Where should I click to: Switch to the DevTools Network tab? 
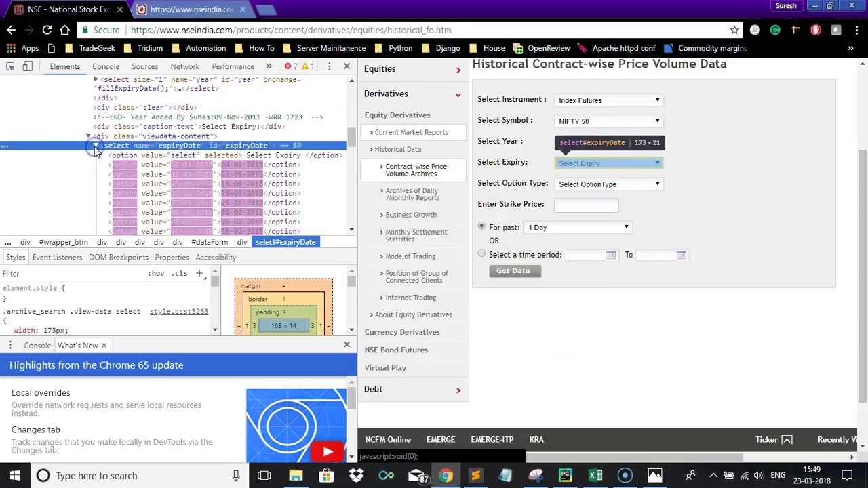click(x=185, y=66)
